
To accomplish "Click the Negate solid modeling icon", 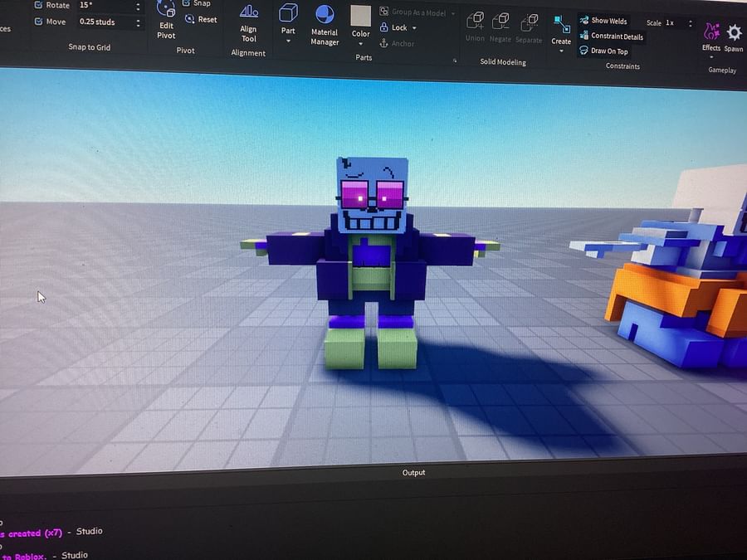I will [500, 22].
